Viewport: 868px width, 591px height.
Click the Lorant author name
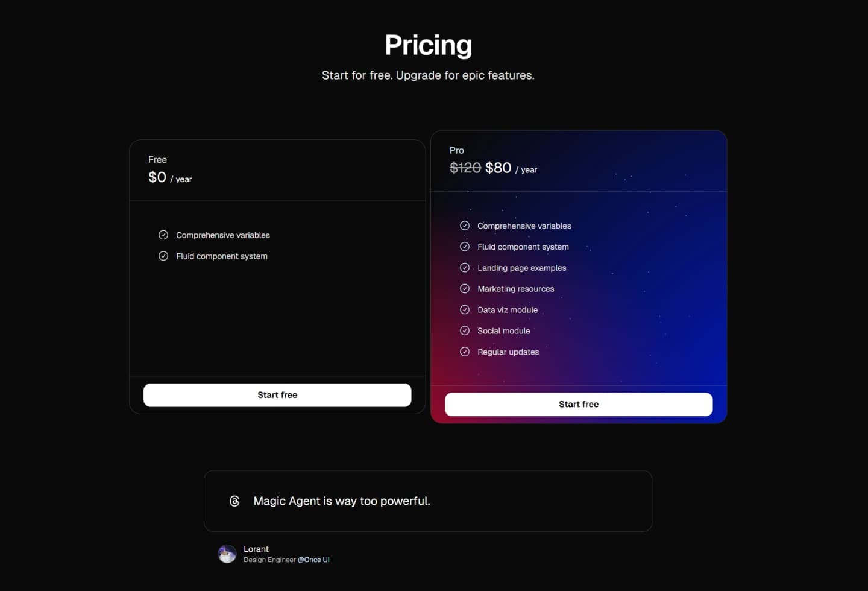256,549
